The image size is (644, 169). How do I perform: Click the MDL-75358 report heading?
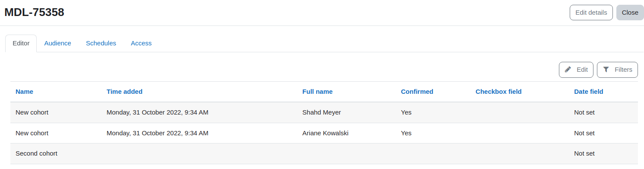pos(35,13)
